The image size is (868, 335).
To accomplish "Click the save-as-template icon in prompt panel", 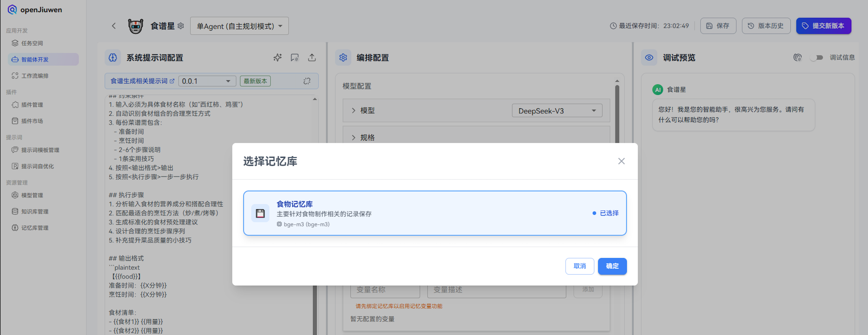I will coord(294,58).
